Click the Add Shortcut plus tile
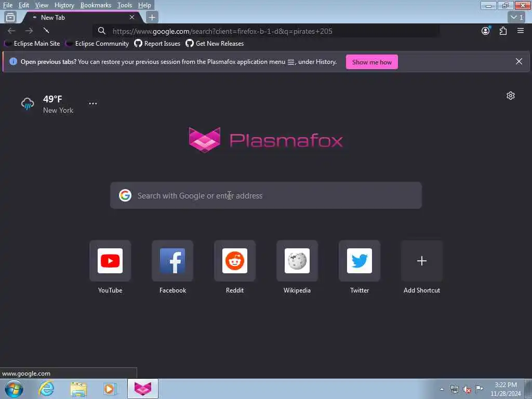532x399 pixels. (422, 261)
